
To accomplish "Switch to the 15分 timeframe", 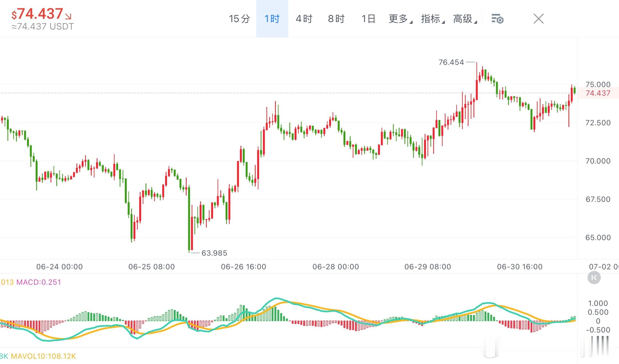I will pos(239,19).
